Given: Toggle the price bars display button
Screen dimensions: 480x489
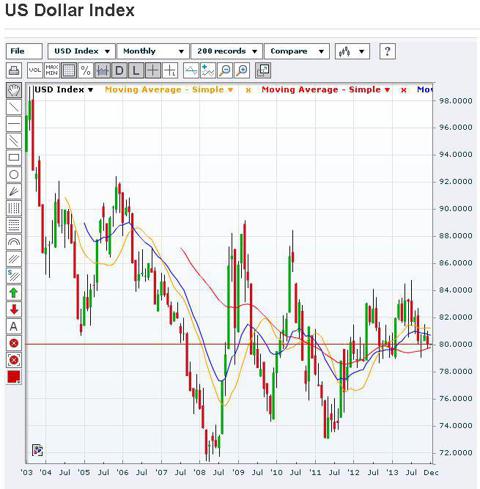Looking at the screenshot, I should coord(102,70).
